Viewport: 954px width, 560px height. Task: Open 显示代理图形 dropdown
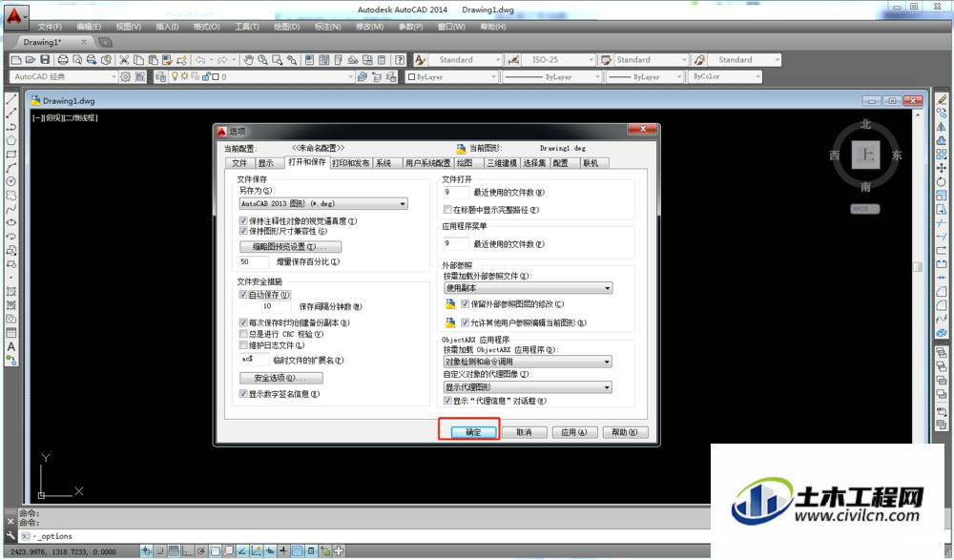529,387
